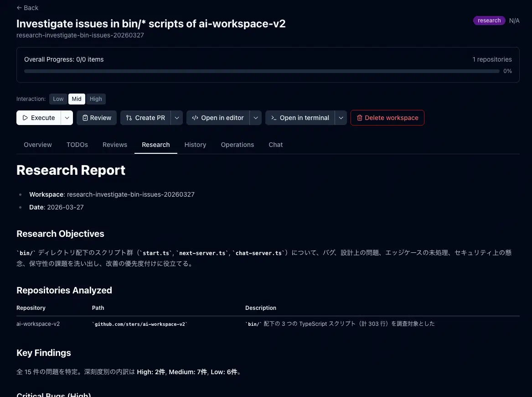Open the Create PR dropdown chevron
Image resolution: width=532 pixels, height=397 pixels.
click(x=177, y=118)
